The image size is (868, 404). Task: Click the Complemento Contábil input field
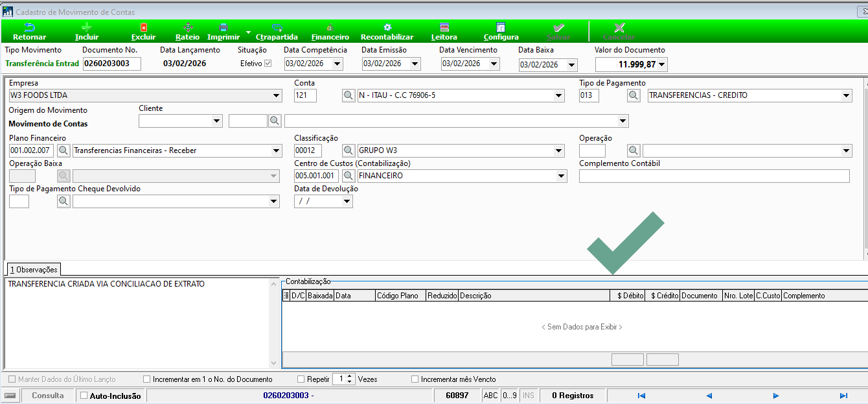click(714, 176)
